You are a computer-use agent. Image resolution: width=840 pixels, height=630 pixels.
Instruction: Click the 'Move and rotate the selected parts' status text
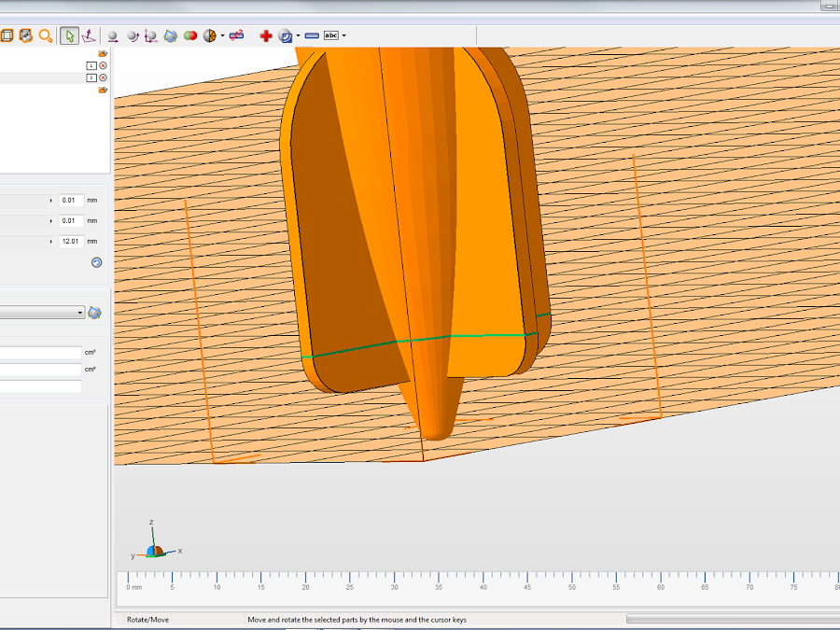click(357, 620)
